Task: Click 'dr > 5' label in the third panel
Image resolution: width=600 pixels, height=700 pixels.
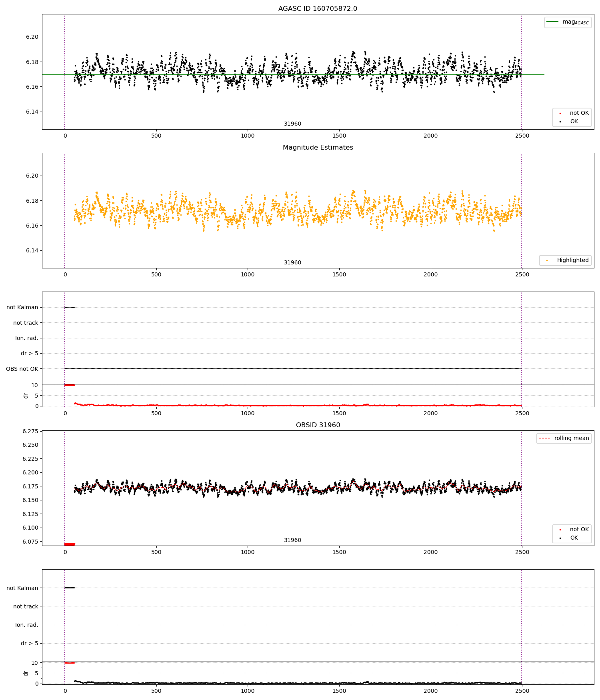Action: pos(30,353)
